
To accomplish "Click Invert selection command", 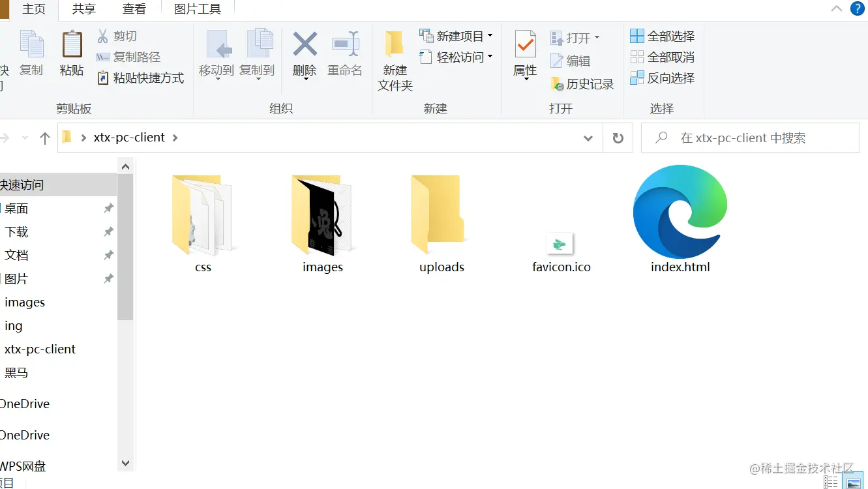I will tap(663, 78).
